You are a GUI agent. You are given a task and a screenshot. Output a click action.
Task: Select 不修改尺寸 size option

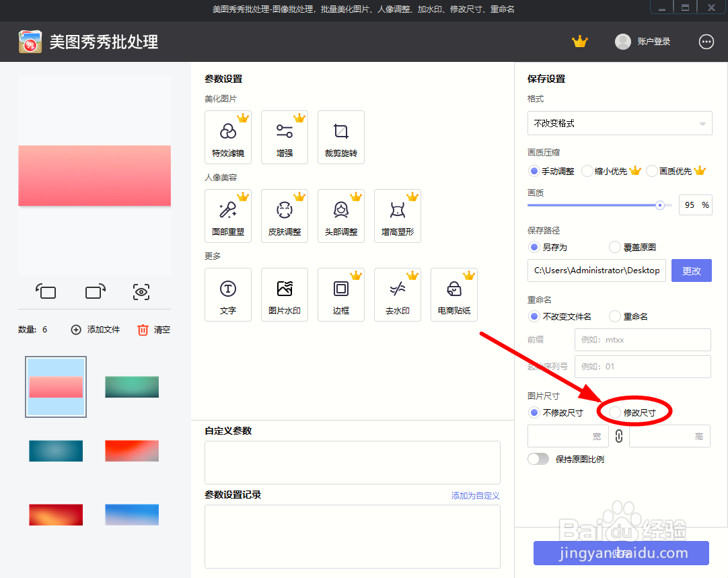556,412
